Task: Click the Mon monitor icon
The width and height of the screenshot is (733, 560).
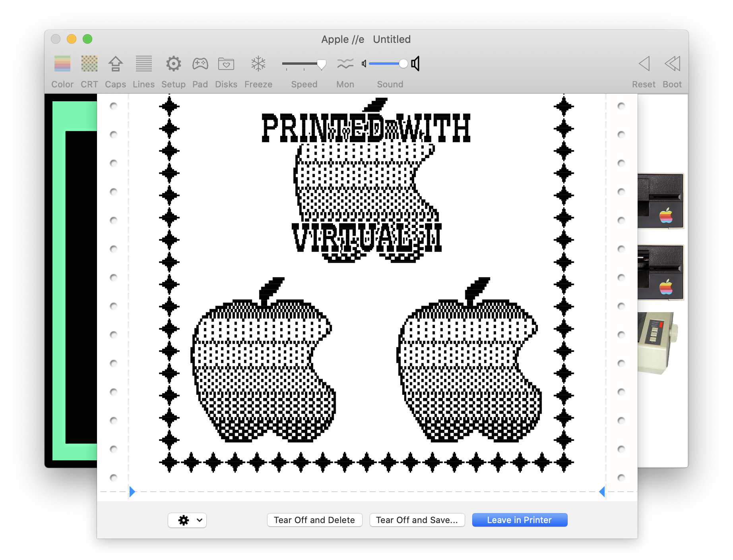Action: point(345,64)
